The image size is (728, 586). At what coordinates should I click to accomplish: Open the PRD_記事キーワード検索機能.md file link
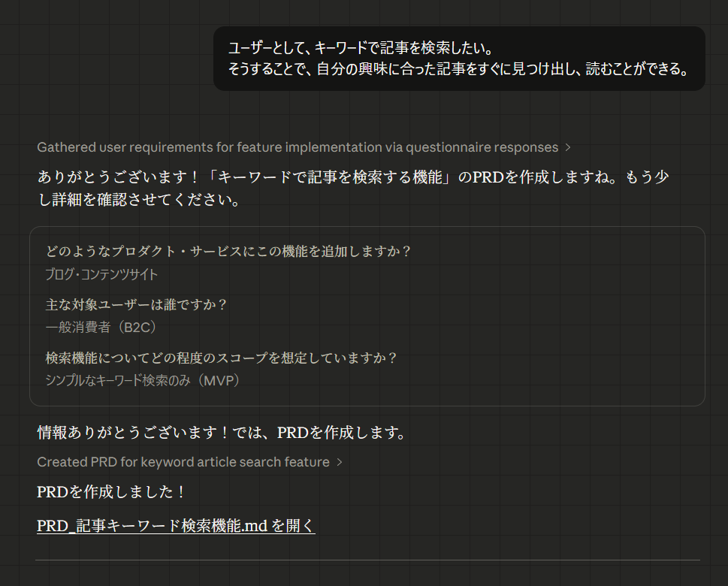[x=176, y=525]
